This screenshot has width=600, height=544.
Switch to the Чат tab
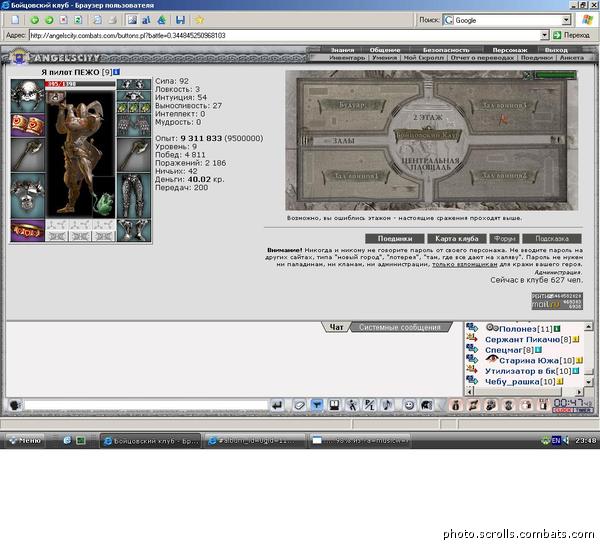tap(336, 327)
